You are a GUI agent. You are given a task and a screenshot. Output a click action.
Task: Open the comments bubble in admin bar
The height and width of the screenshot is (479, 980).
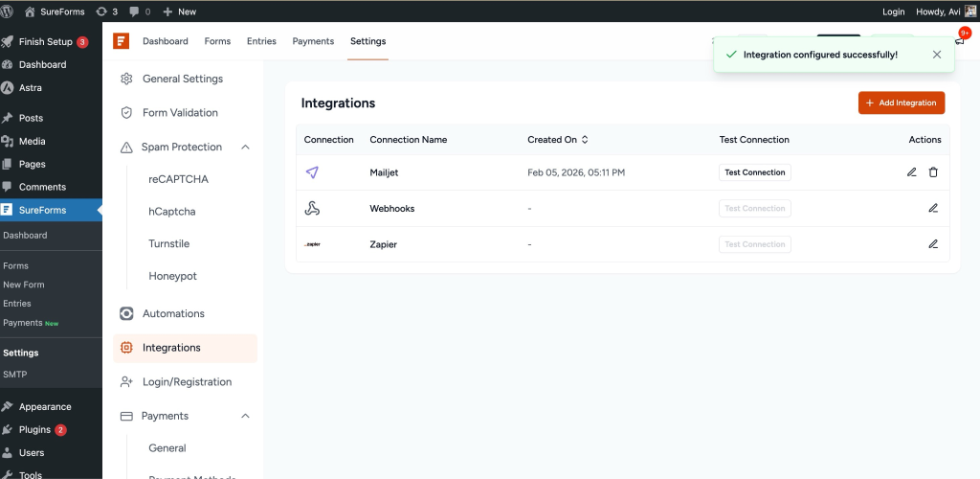(x=140, y=11)
